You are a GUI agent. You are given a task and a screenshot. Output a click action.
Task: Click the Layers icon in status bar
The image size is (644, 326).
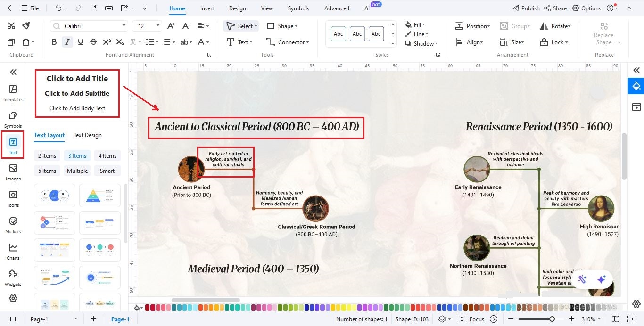442,319
